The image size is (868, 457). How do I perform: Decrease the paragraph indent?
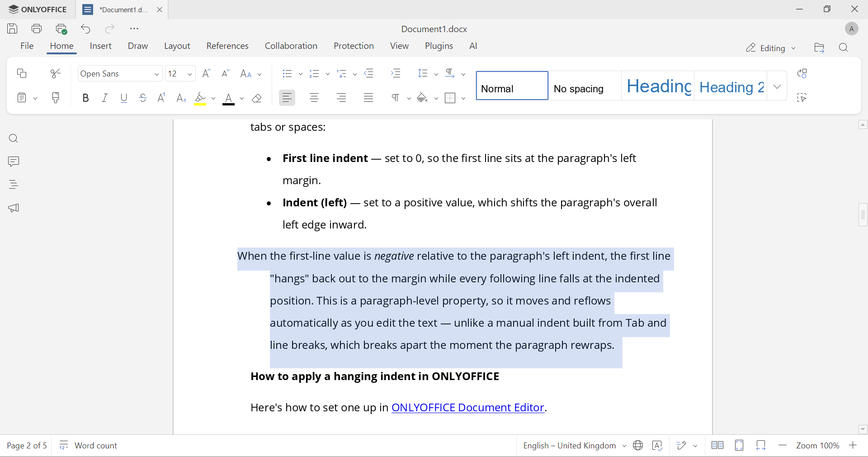369,73
